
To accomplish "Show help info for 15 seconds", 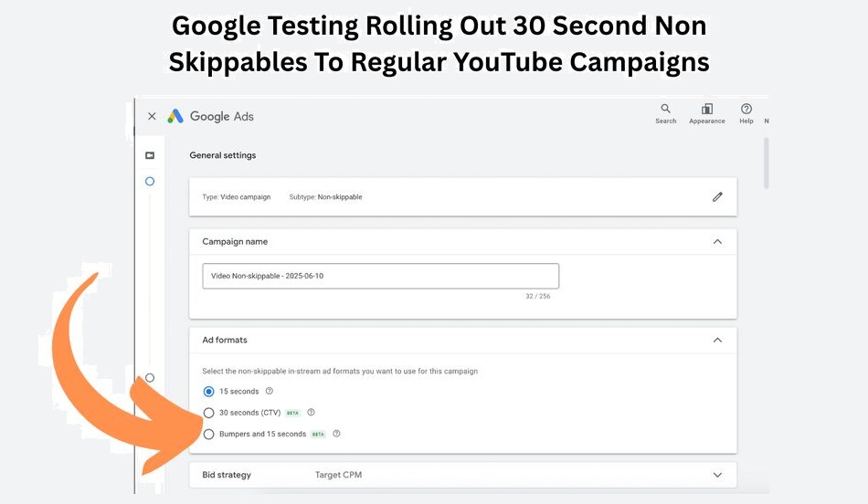I will (x=269, y=391).
